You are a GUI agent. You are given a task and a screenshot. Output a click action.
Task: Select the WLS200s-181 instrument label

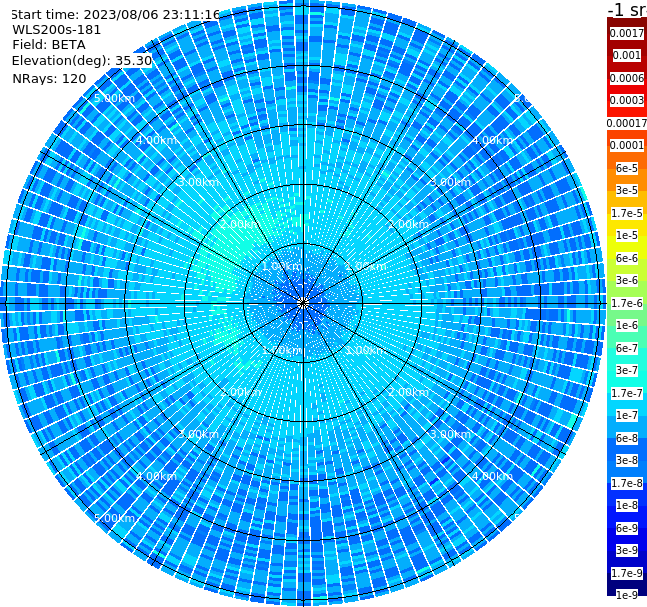tap(57, 30)
